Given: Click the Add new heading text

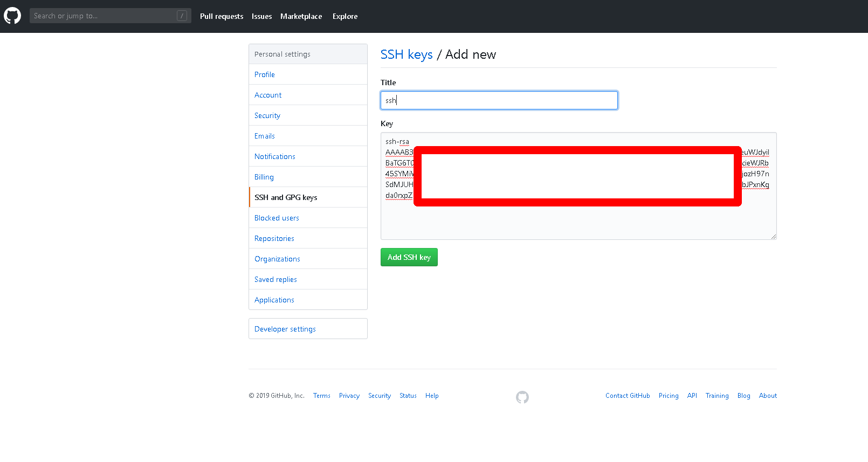Looking at the screenshot, I should coord(471,54).
